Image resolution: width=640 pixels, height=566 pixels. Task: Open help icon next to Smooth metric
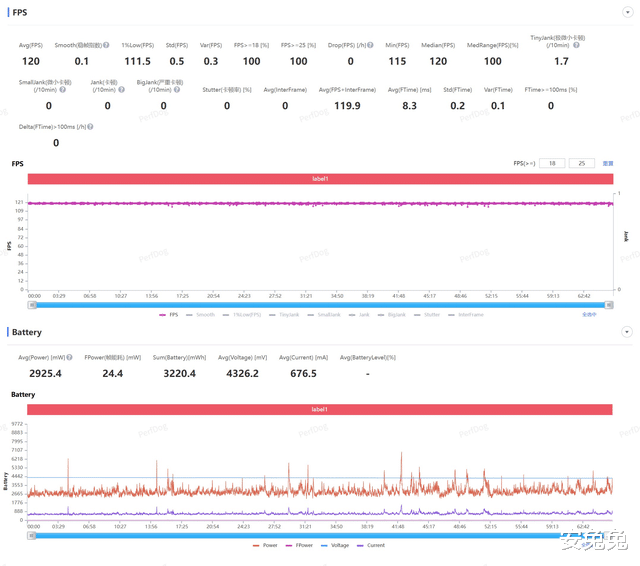pyautogui.click(x=106, y=45)
